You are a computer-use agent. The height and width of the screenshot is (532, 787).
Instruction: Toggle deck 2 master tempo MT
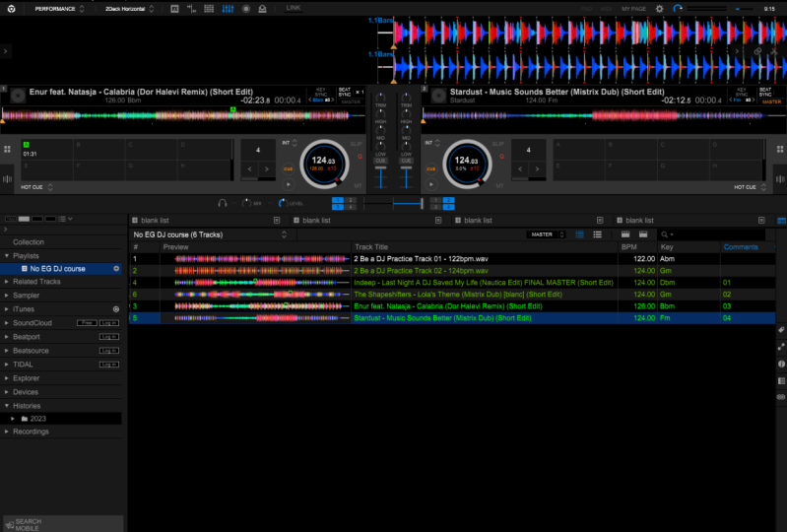(500, 185)
